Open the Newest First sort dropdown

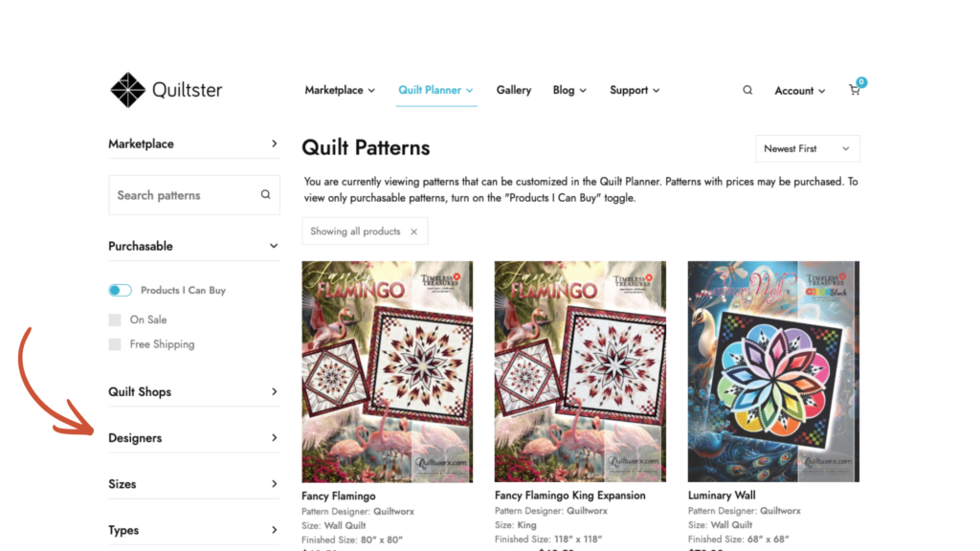click(807, 148)
